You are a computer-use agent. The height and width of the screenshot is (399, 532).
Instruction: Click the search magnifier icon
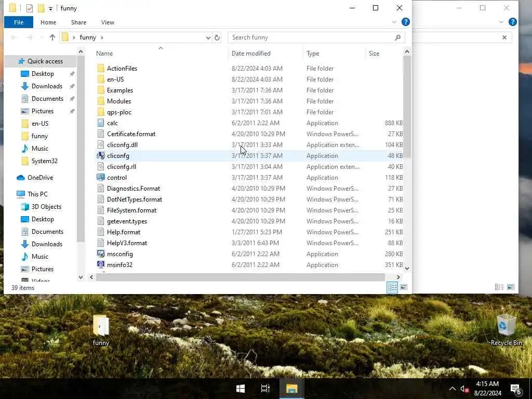click(397, 37)
